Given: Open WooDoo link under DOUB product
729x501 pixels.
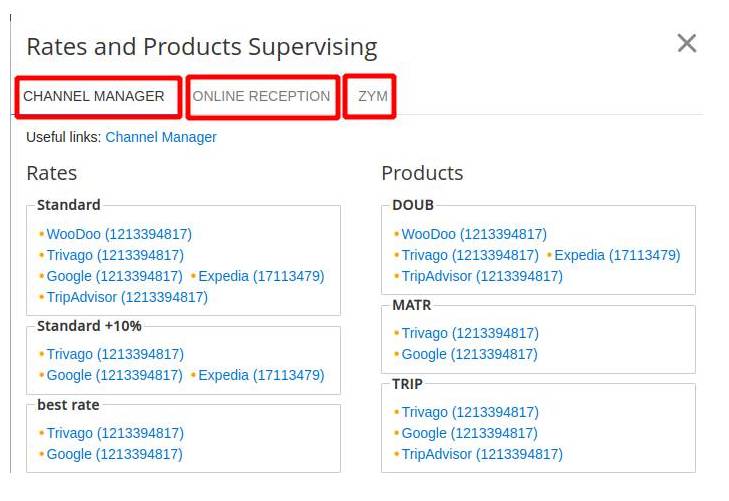Looking at the screenshot, I should (474, 234).
